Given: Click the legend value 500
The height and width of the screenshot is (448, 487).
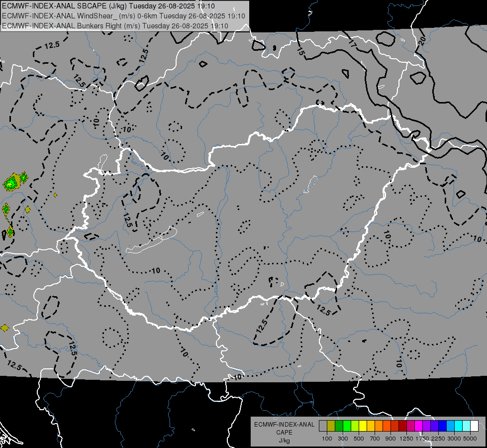Looking at the screenshot, I should click(x=359, y=439).
